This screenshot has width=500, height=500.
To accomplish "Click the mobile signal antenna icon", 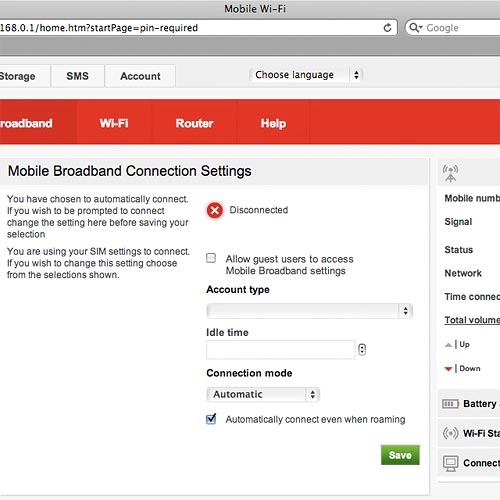I will point(450,173).
